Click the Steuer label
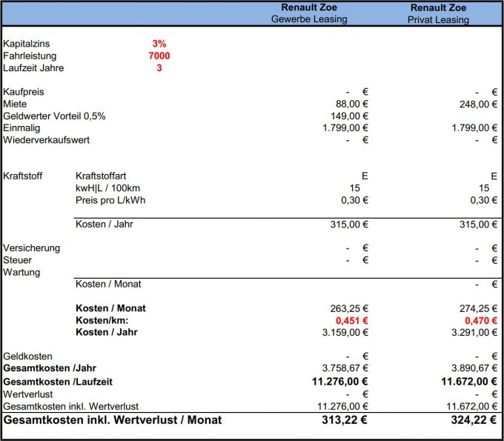The height and width of the screenshot is (441, 504). pos(17,260)
